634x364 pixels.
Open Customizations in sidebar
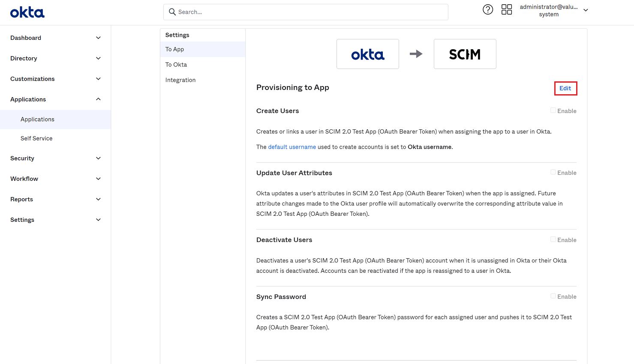point(33,79)
